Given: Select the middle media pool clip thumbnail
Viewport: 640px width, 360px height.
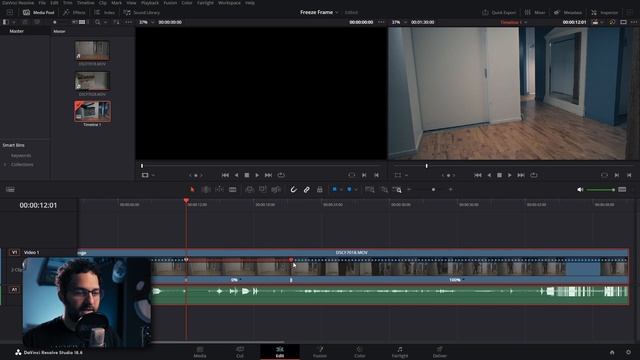Looking at the screenshot, I should [x=92, y=81].
